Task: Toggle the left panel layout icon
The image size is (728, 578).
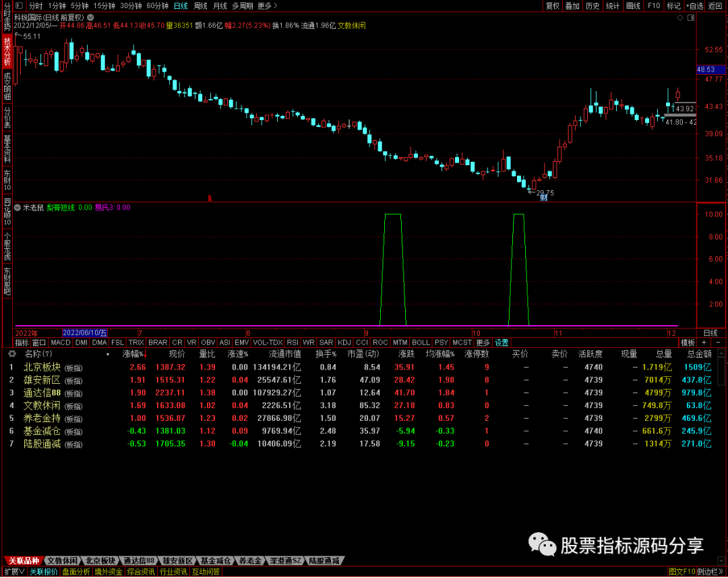Action: [19, 5]
